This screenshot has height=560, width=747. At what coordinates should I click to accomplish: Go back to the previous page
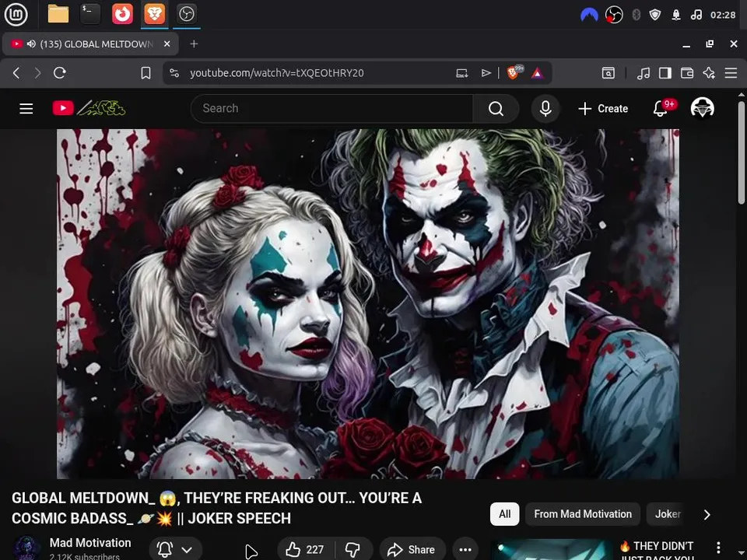16,73
